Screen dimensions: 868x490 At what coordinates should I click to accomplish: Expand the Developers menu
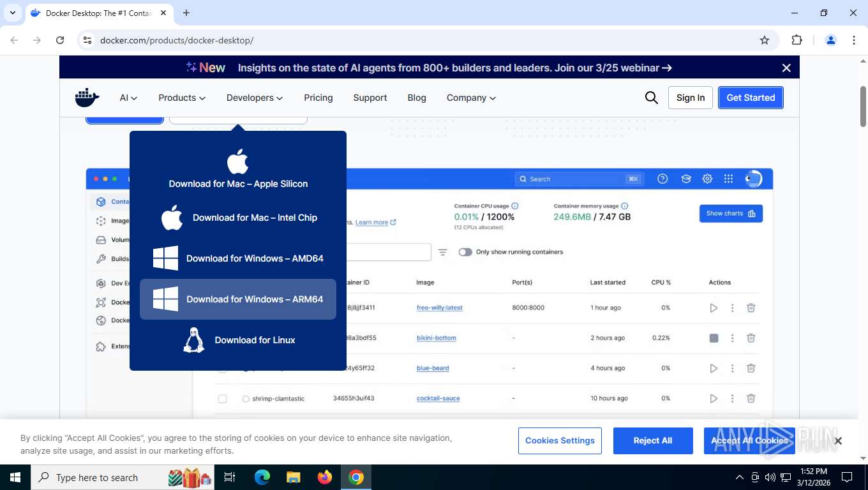tap(255, 98)
